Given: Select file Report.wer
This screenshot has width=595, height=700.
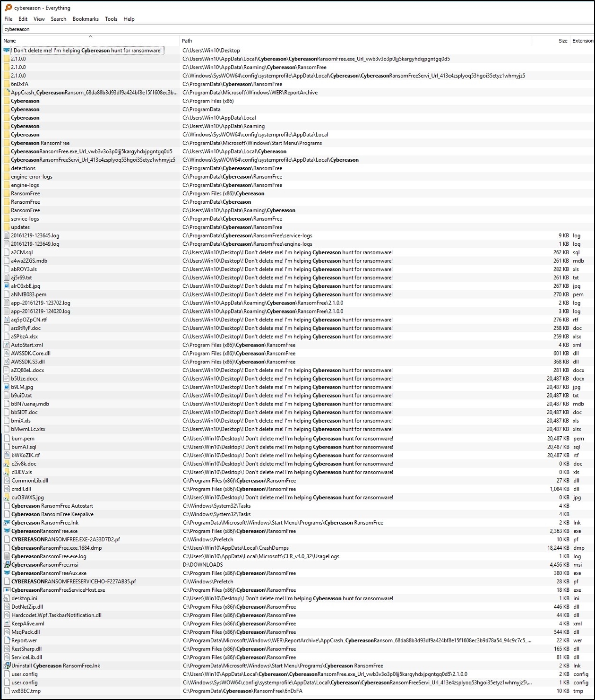Looking at the screenshot, I should point(24,641).
